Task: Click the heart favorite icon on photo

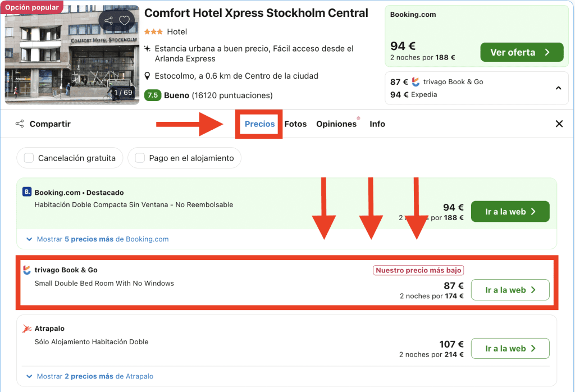Action: click(x=124, y=21)
